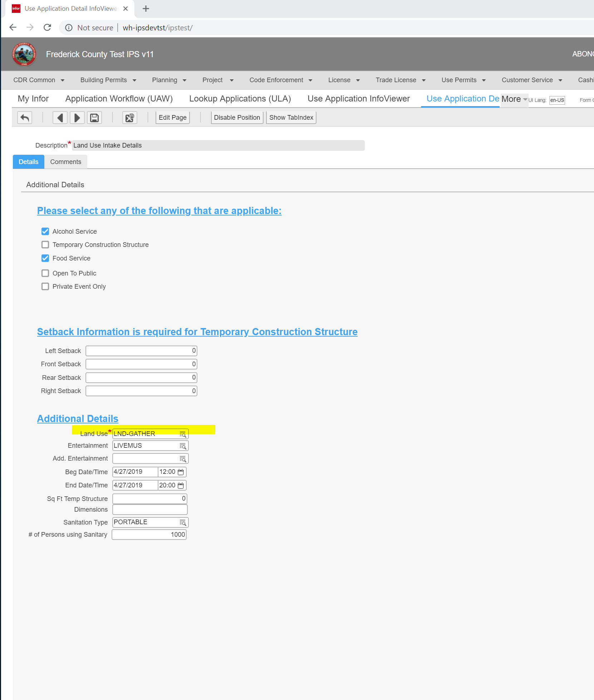Switch to Comments tab
This screenshot has height=700, width=594.
[66, 162]
